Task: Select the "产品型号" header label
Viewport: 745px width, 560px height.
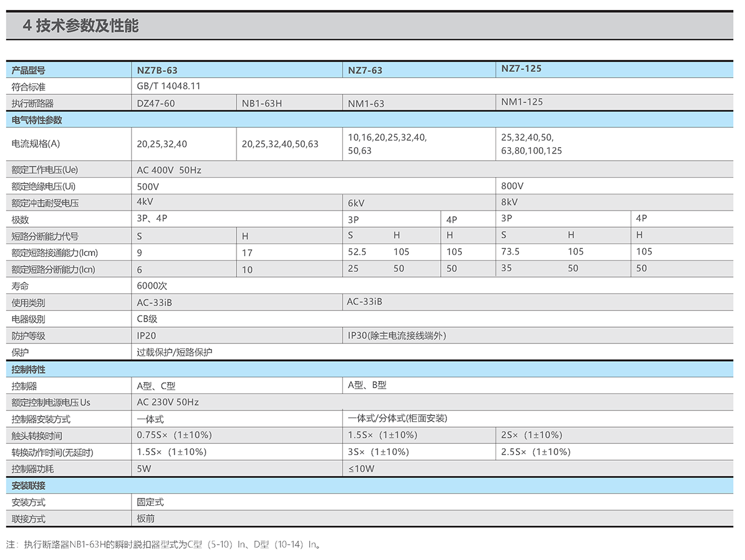Action: click(29, 70)
